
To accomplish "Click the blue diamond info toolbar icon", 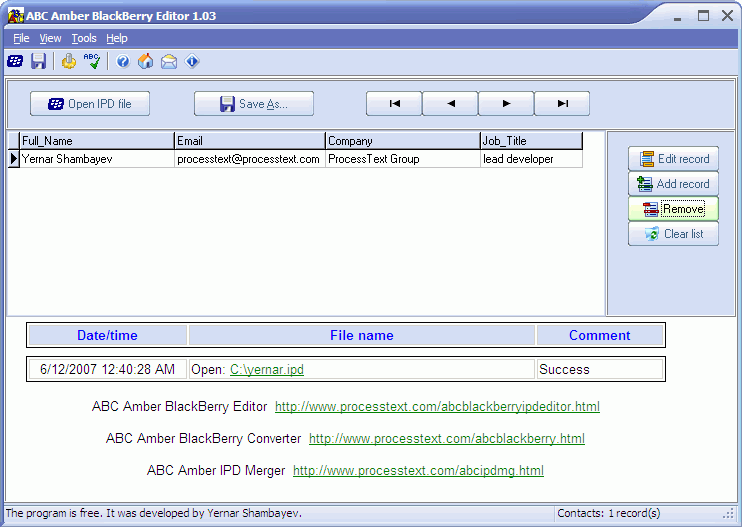I will (192, 61).
